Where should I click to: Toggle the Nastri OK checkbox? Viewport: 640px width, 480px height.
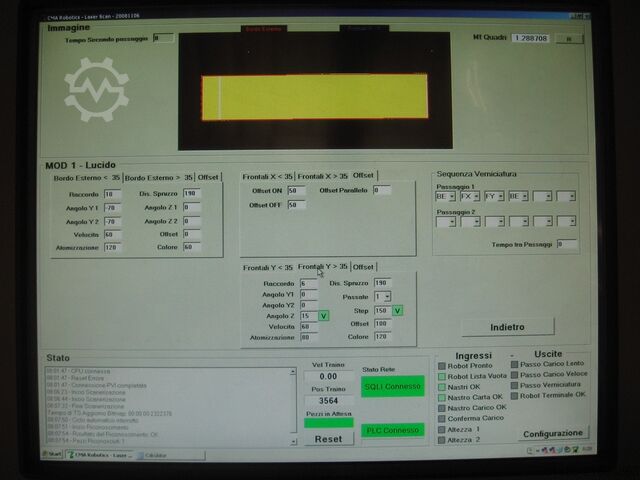[442, 386]
